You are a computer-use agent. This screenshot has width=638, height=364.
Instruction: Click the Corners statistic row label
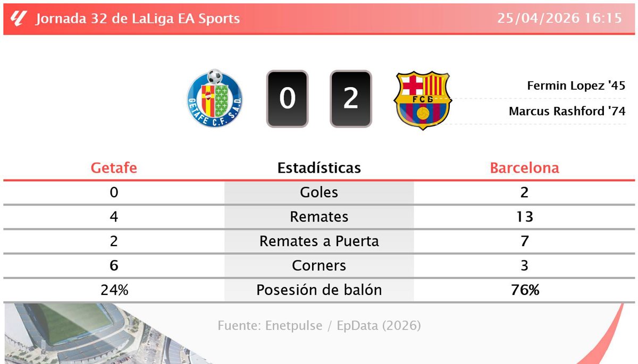pyautogui.click(x=319, y=266)
